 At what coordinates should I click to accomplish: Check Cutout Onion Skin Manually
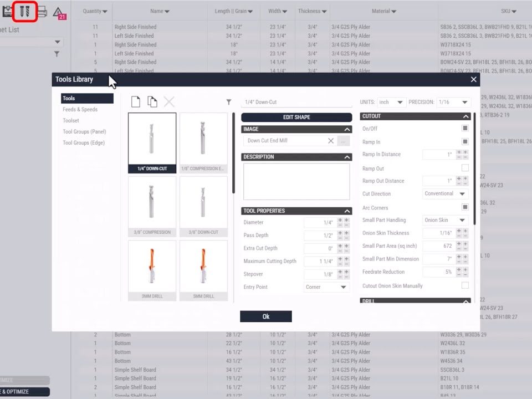465,286
